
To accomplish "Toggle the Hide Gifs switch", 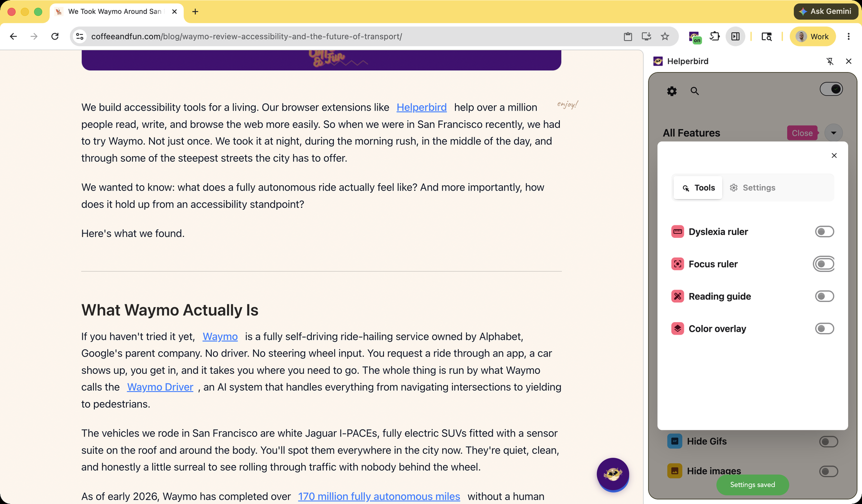I will pos(828,441).
